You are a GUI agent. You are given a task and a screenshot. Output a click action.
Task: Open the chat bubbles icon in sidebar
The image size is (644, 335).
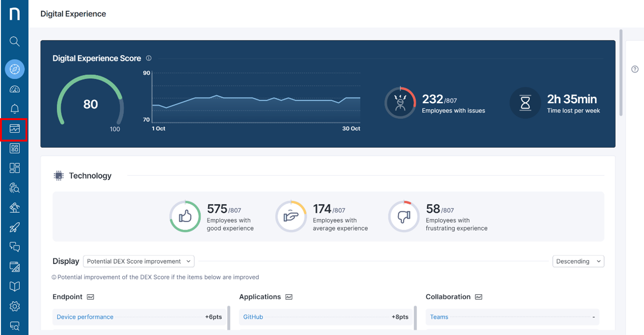(14, 247)
